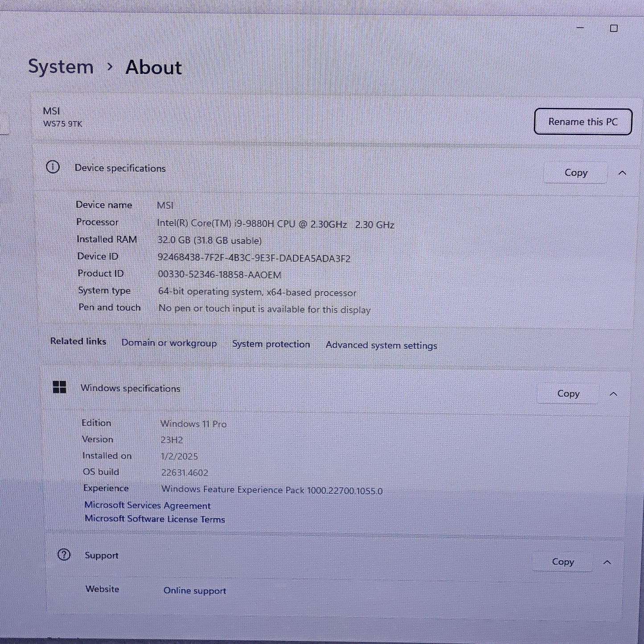The height and width of the screenshot is (644, 644).
Task: Open the System protection link
Action: coord(271,344)
